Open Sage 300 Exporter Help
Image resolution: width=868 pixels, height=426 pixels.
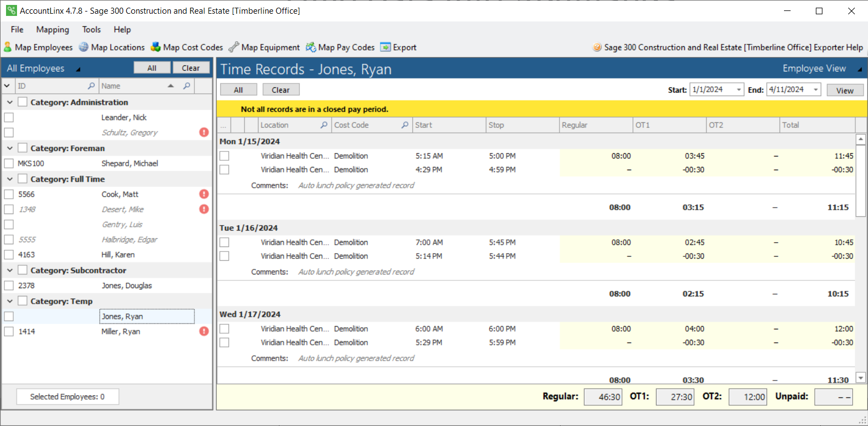[727, 47]
